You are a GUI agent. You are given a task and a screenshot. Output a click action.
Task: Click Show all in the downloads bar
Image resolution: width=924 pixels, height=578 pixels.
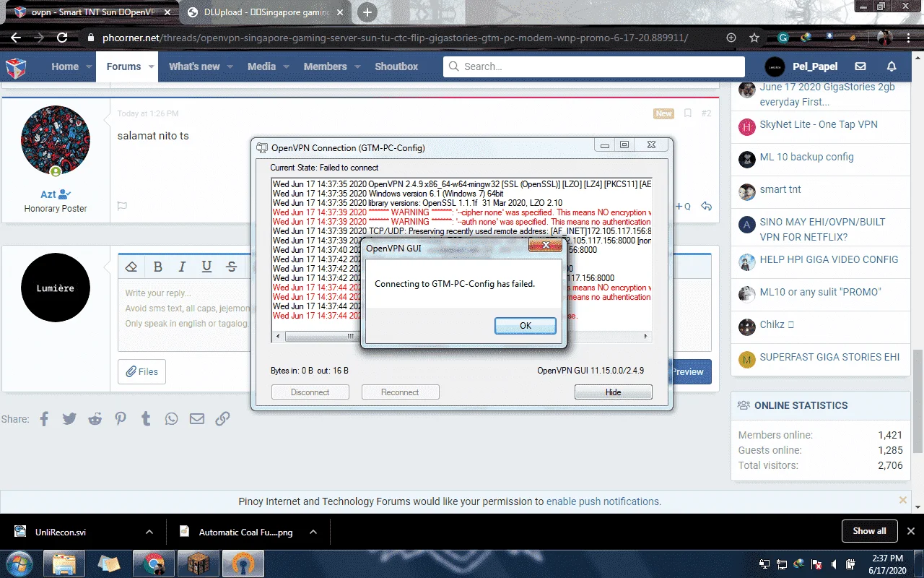pyautogui.click(x=869, y=531)
